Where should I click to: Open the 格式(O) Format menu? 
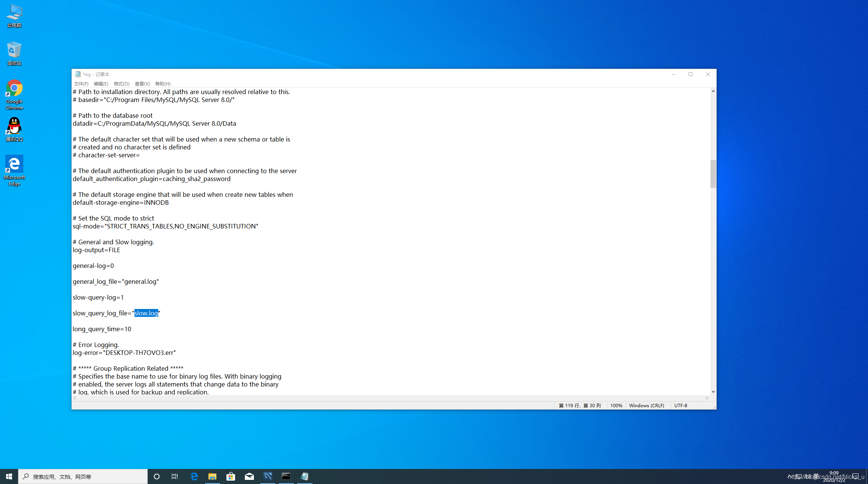tap(121, 84)
